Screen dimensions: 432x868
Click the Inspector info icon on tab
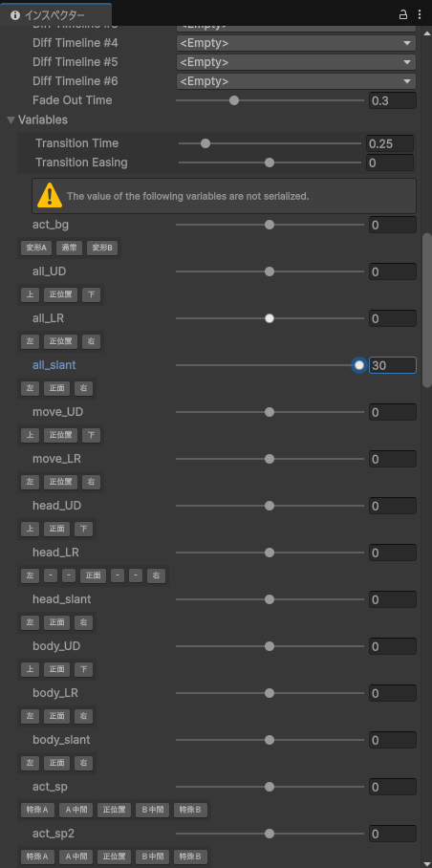15,15
